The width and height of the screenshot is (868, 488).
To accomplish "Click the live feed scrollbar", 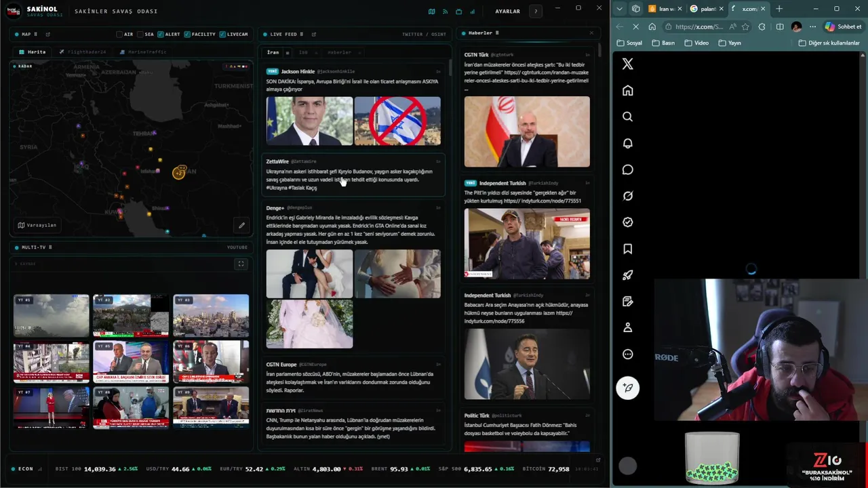I will [449, 67].
